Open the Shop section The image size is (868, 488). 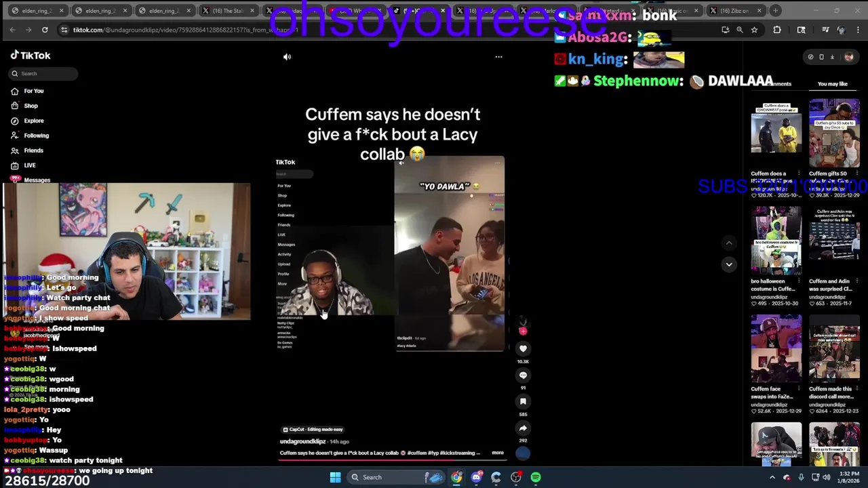pos(24,106)
